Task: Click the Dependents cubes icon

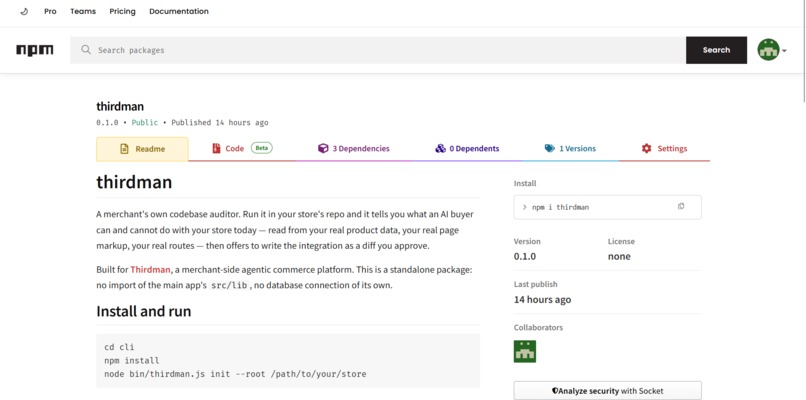Action: [440, 149]
